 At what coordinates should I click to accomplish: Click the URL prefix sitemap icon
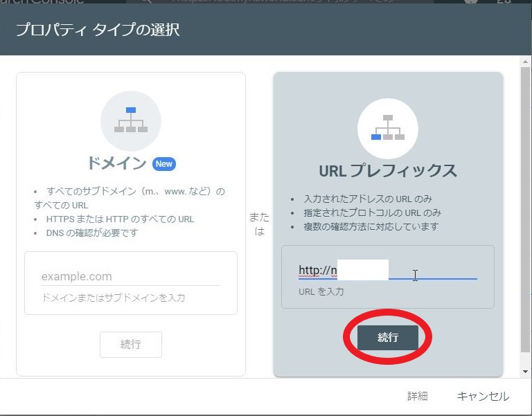point(387,129)
